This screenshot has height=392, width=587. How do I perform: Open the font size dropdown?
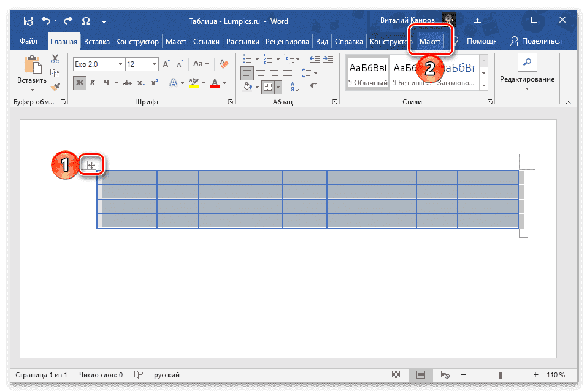(153, 64)
